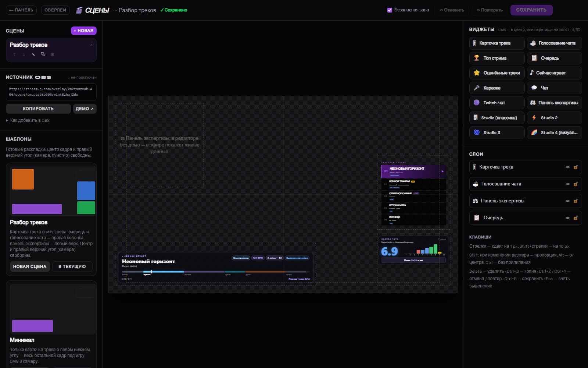The width and height of the screenshot is (588, 368).
Task: Add the Чат speech-bubble widget
Action: 554,88
